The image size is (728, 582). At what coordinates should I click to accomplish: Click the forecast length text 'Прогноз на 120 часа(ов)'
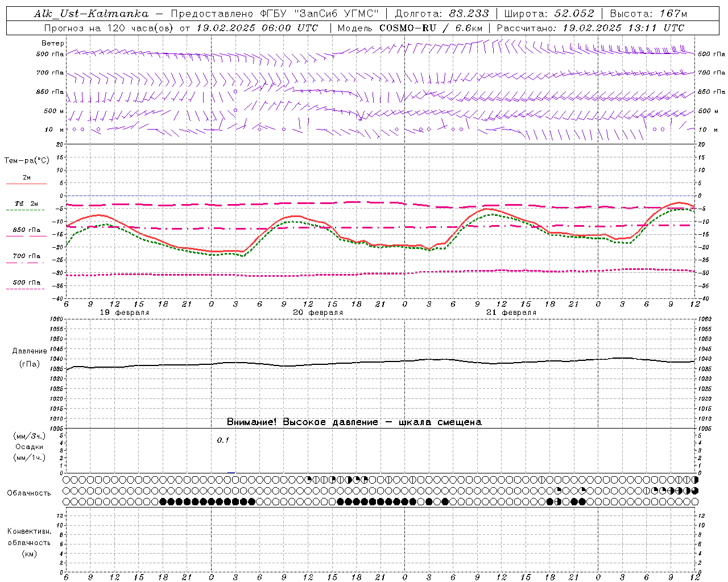110,28
